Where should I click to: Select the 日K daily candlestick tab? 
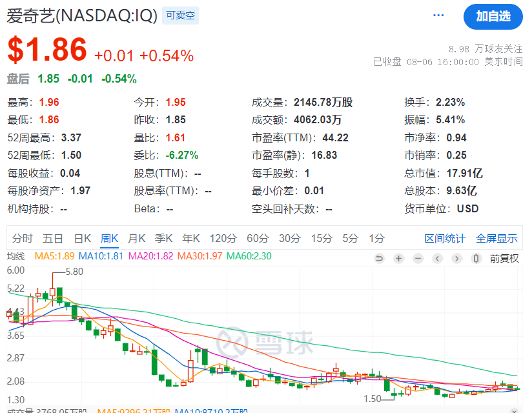pos(82,238)
